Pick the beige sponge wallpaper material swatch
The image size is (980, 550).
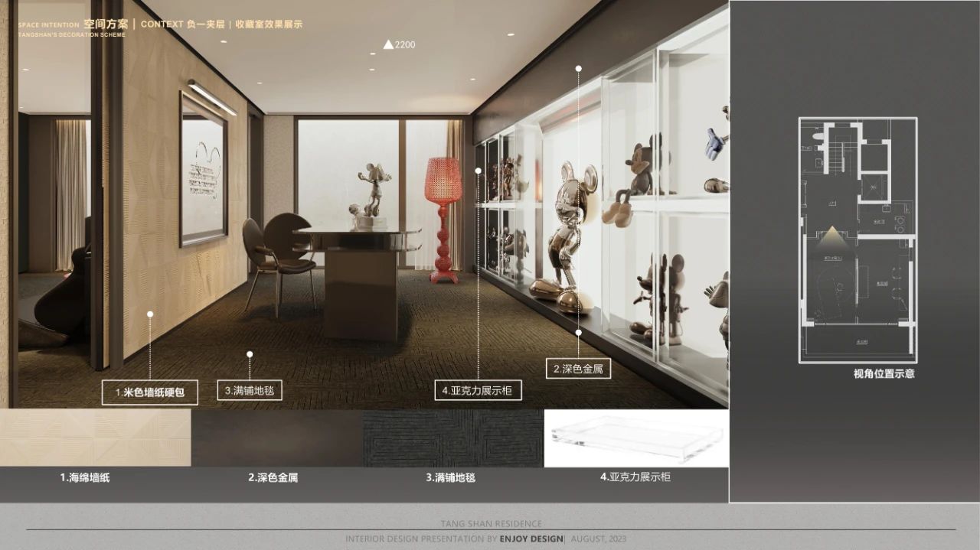[95, 438]
